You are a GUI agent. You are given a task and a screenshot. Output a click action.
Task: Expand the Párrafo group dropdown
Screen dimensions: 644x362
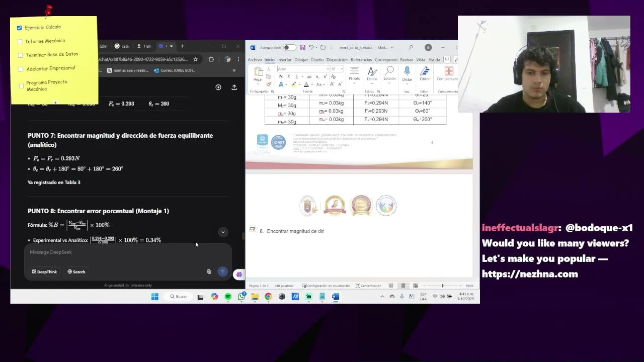point(354,83)
